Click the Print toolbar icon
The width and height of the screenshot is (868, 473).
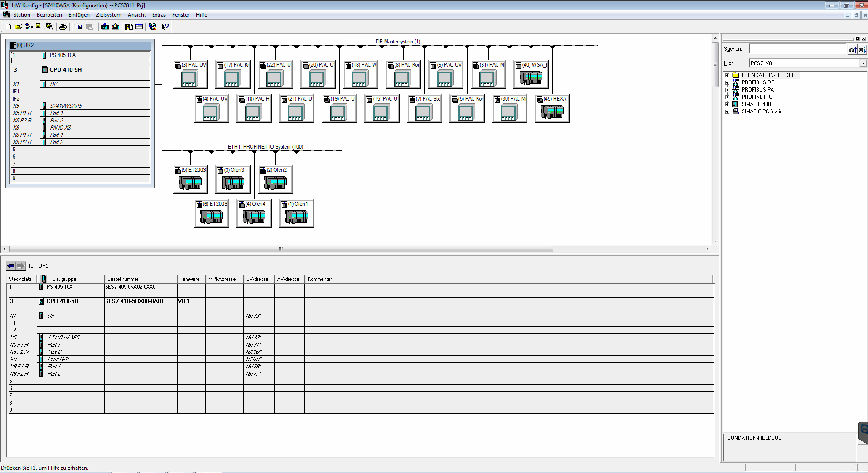[63, 27]
